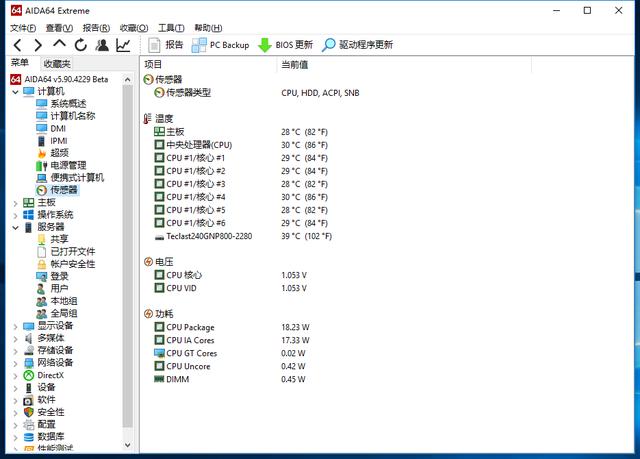640x459 pixels.
Task: Click the 报告 report button
Action: point(166,45)
